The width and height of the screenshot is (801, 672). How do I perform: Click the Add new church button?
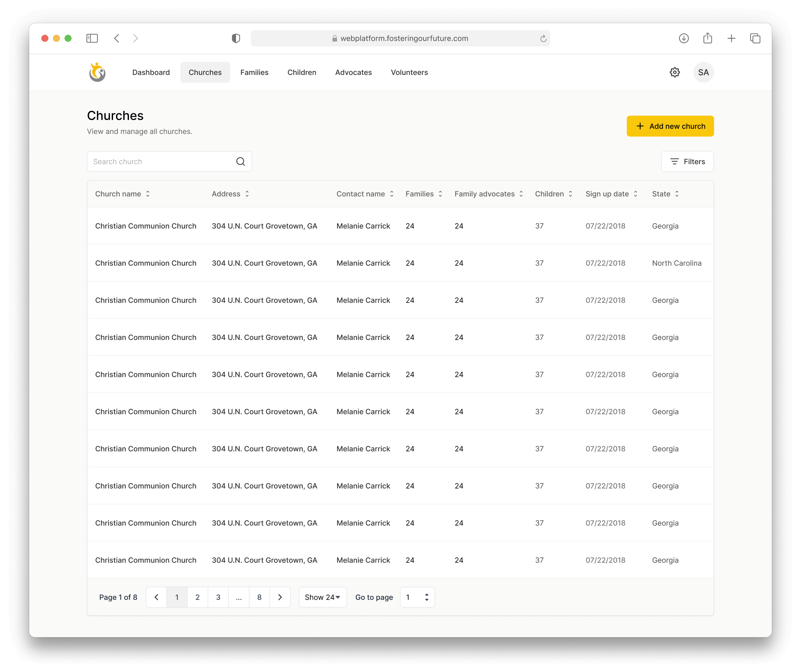pos(670,126)
